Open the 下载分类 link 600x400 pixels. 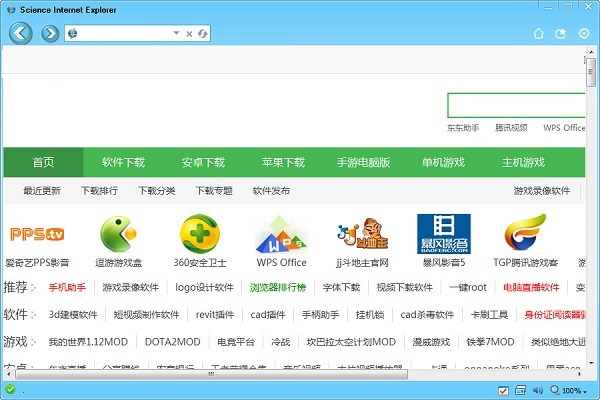pos(157,191)
